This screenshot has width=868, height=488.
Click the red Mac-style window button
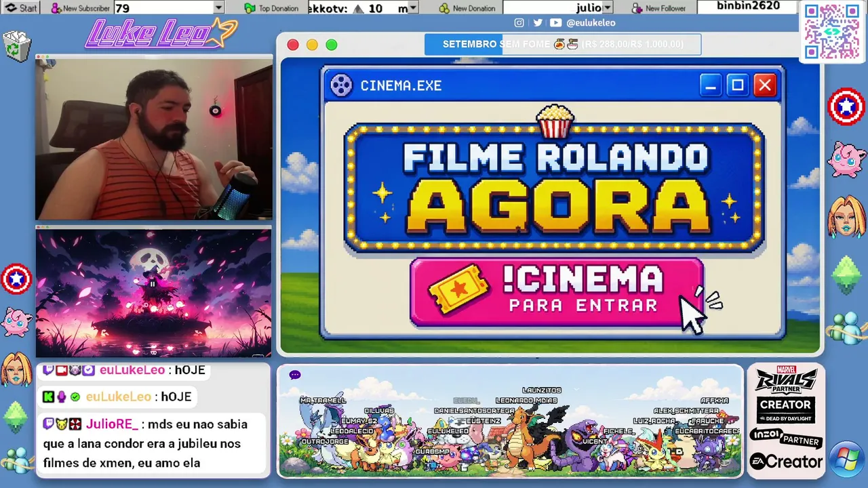tap(293, 45)
